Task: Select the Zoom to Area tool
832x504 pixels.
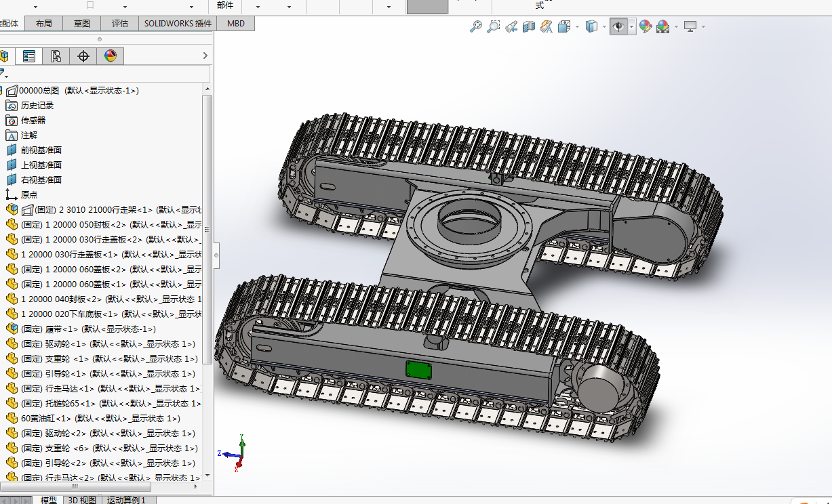Action: click(494, 26)
